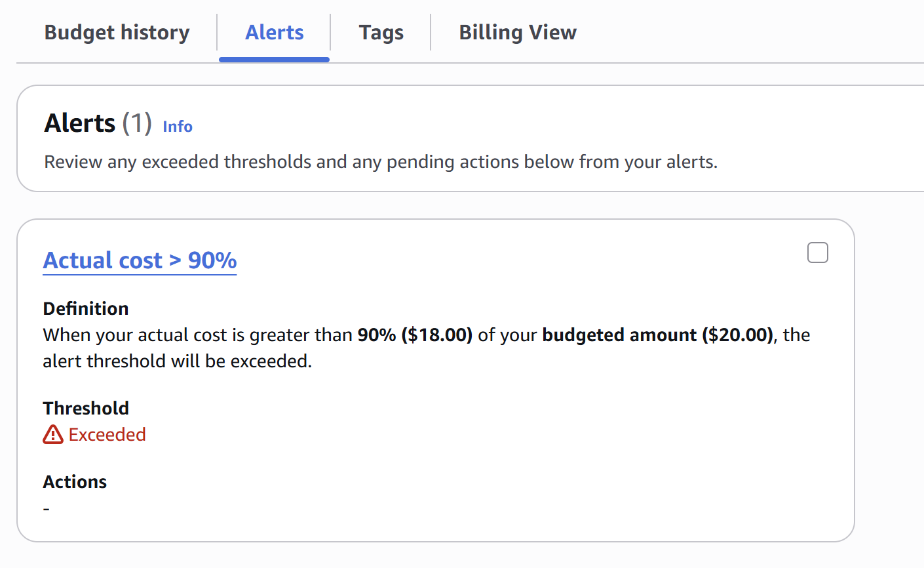Open the Info link beside Alerts heading
This screenshot has height=568, width=924.
[177, 127]
